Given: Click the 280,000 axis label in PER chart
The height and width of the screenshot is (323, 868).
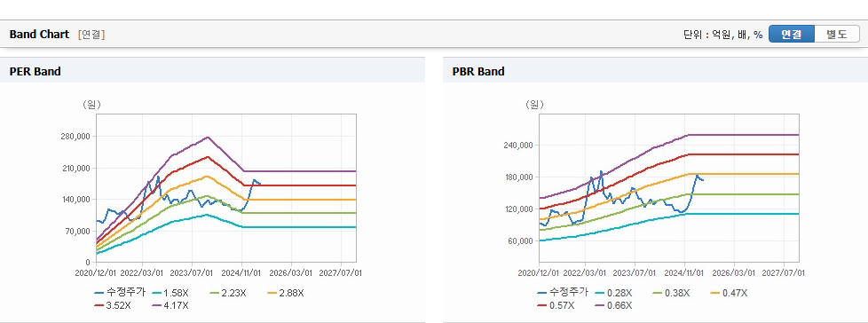Looking at the screenshot, I should (75, 137).
